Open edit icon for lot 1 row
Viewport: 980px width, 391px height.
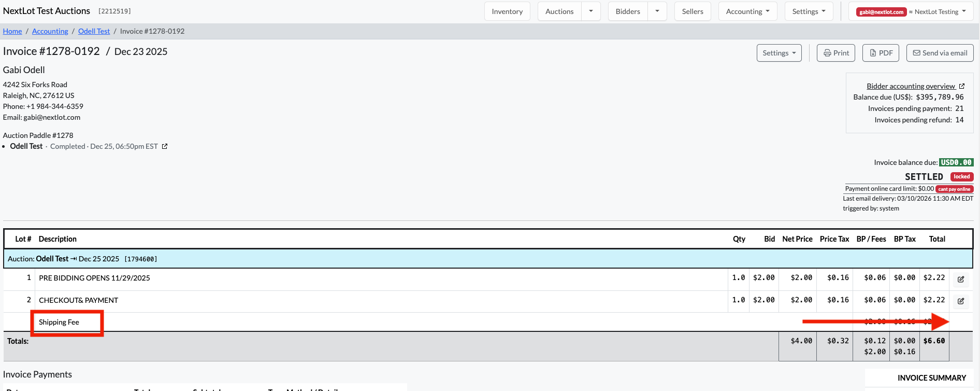961,279
